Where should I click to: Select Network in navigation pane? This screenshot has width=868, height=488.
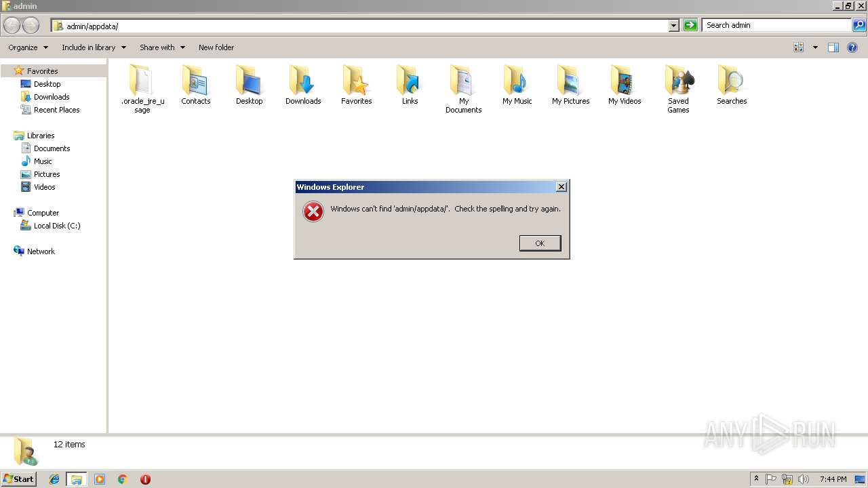[x=41, y=251]
